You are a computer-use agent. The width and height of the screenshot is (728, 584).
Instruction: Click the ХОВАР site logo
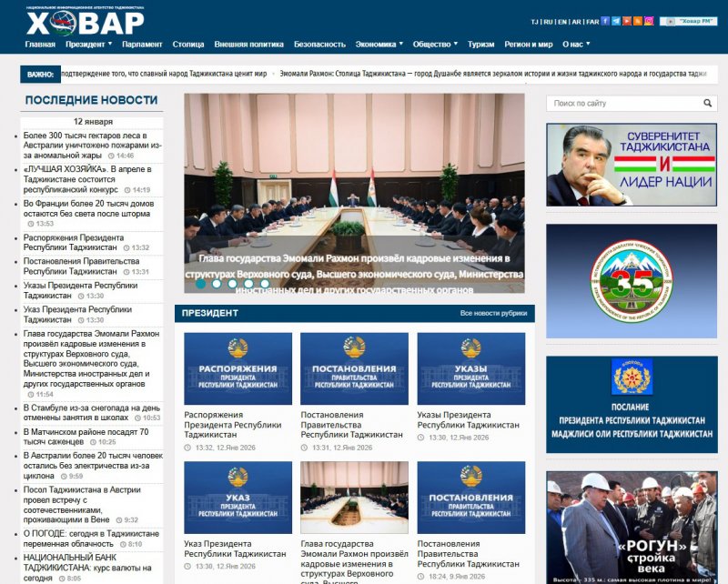[85, 22]
